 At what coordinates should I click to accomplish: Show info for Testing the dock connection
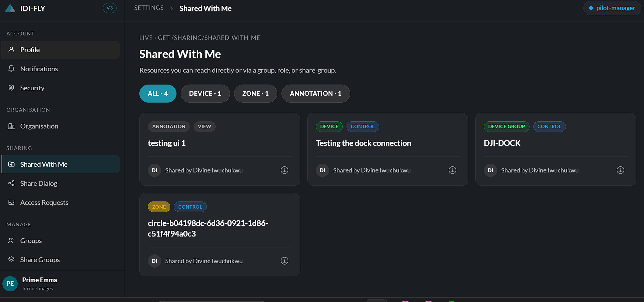[453, 170]
